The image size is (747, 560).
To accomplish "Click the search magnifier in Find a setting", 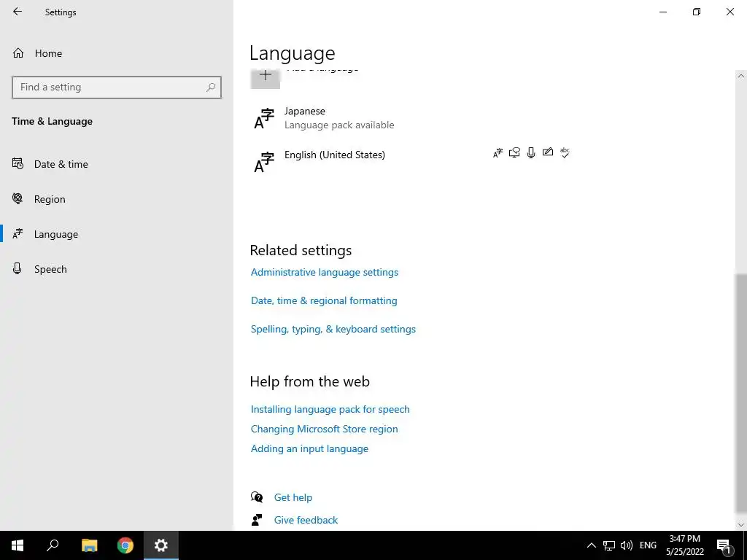I will 211,87.
